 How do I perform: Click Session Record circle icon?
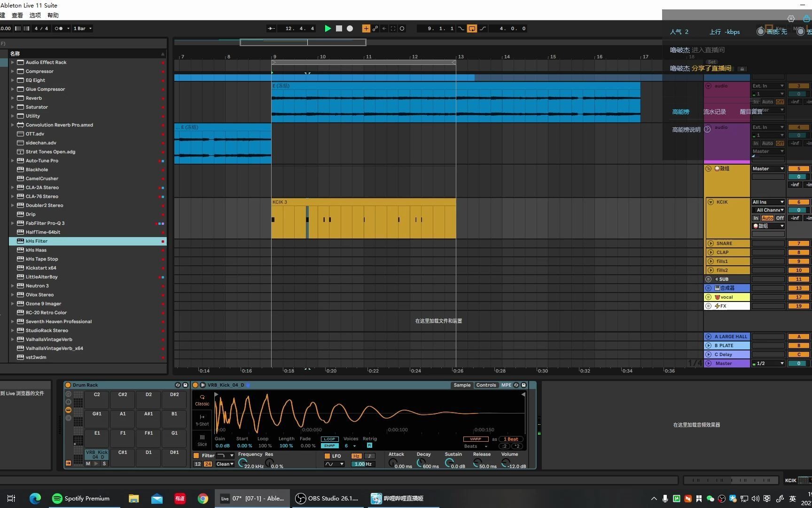click(x=402, y=29)
